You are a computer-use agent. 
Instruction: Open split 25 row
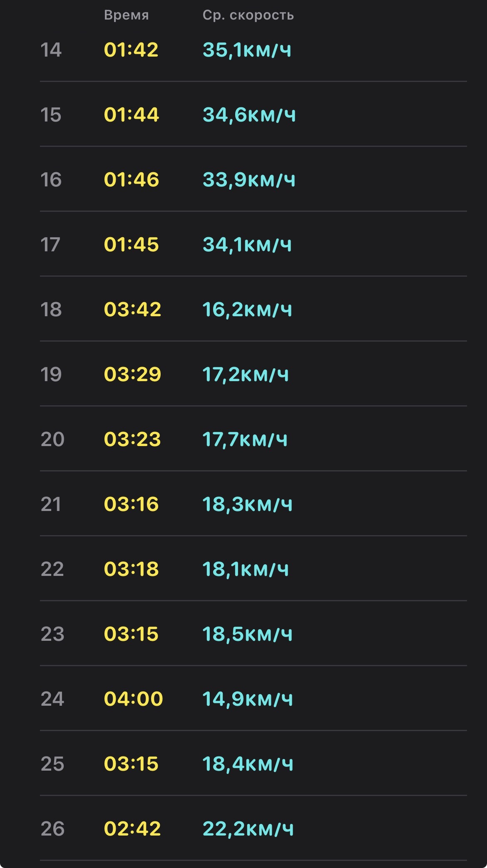pyautogui.click(x=253, y=763)
